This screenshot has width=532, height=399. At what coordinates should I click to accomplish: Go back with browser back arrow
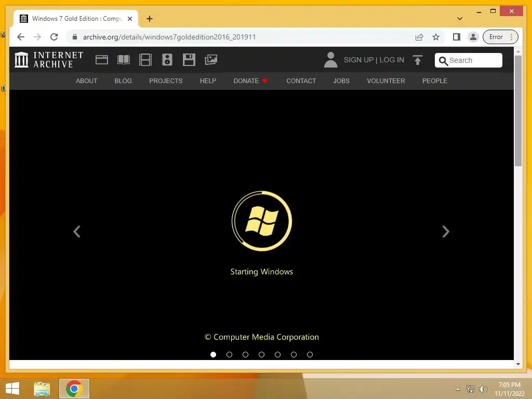(x=21, y=37)
